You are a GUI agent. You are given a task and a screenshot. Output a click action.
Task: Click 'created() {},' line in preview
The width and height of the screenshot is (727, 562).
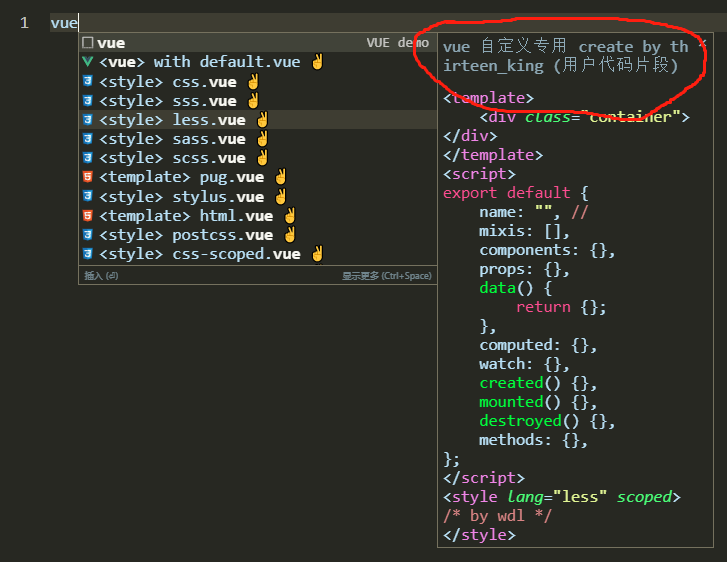coord(538,383)
